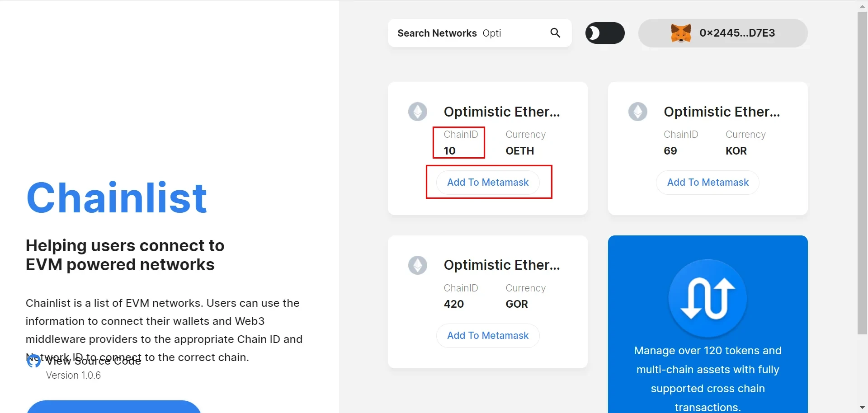Viewport: 868px width, 413px height.
Task: Open the connected wallet 0x2445...D7E3 button
Action: click(x=737, y=33)
